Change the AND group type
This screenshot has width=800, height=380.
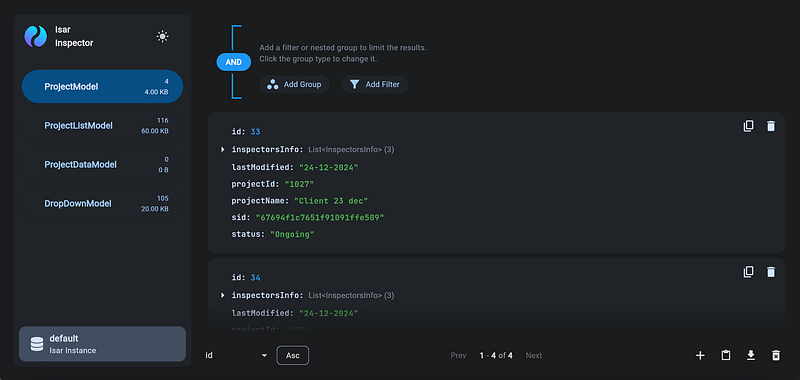point(234,62)
